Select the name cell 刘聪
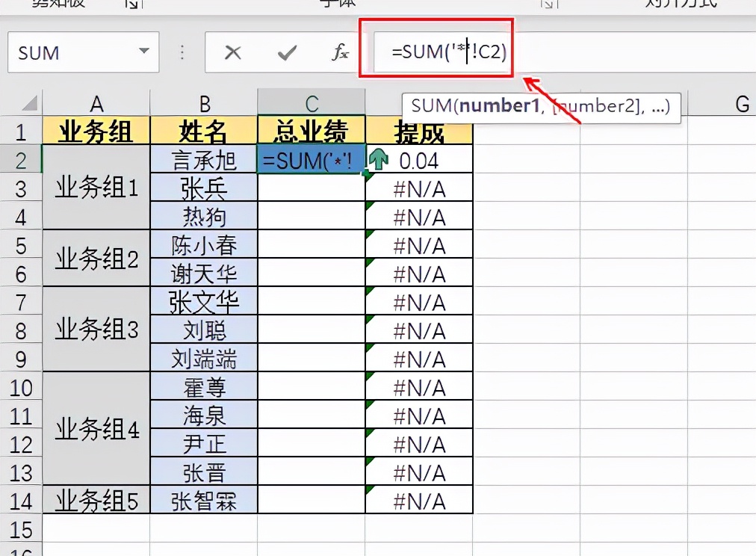 (204, 330)
